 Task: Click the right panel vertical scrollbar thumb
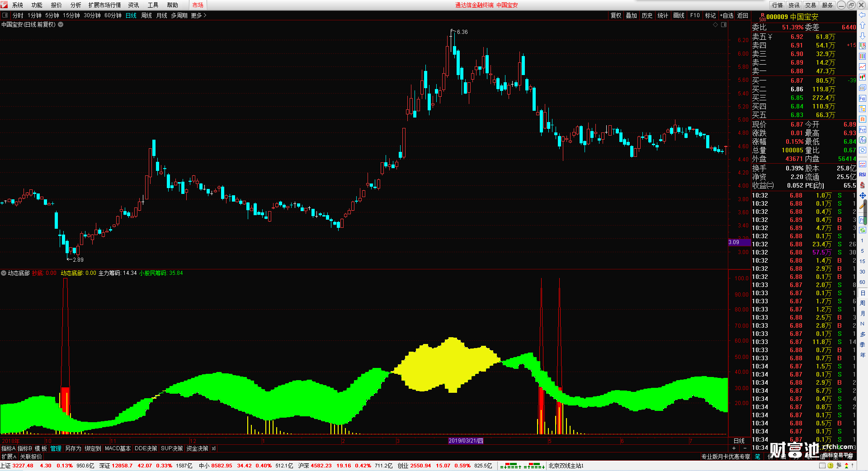pos(866,212)
